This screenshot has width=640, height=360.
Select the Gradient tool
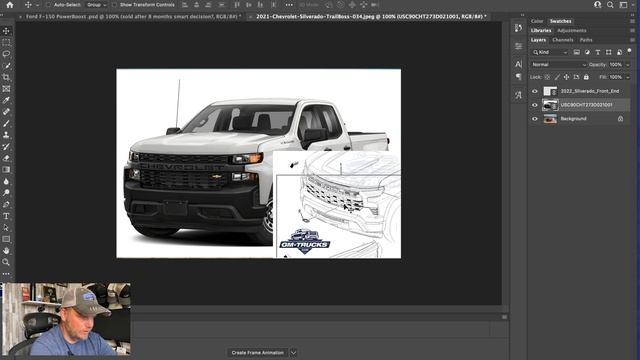(x=6, y=169)
